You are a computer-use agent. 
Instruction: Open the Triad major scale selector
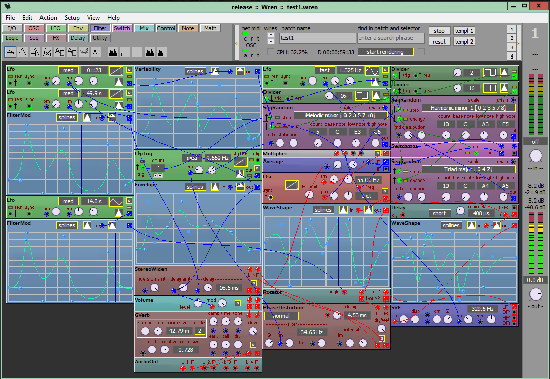point(469,169)
